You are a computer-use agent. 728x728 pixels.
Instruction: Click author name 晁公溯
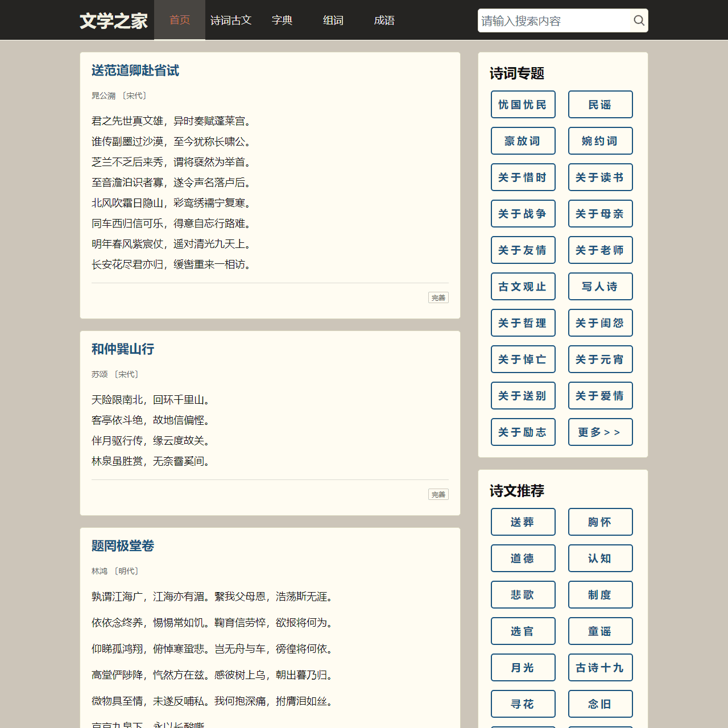tap(104, 96)
